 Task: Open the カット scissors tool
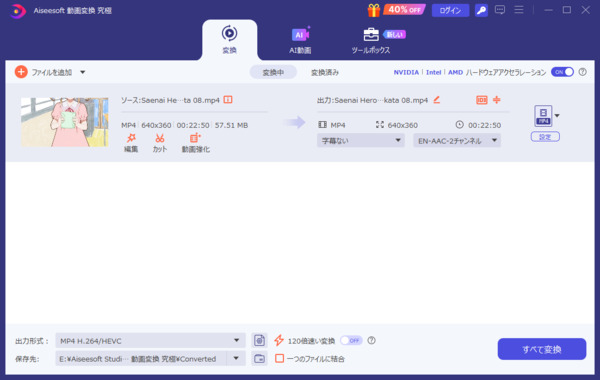point(160,143)
